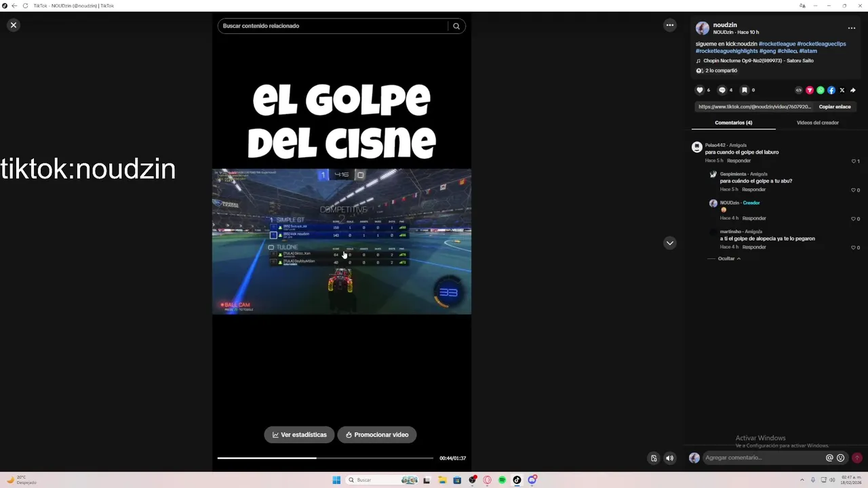This screenshot has height=488, width=868.
Task: Go back with browser arrow
Action: coord(14,5)
